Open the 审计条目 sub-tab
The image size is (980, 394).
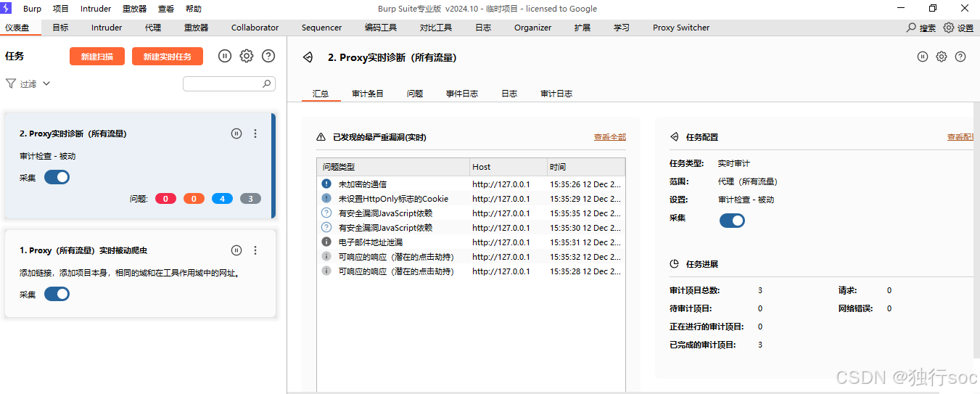tap(368, 94)
